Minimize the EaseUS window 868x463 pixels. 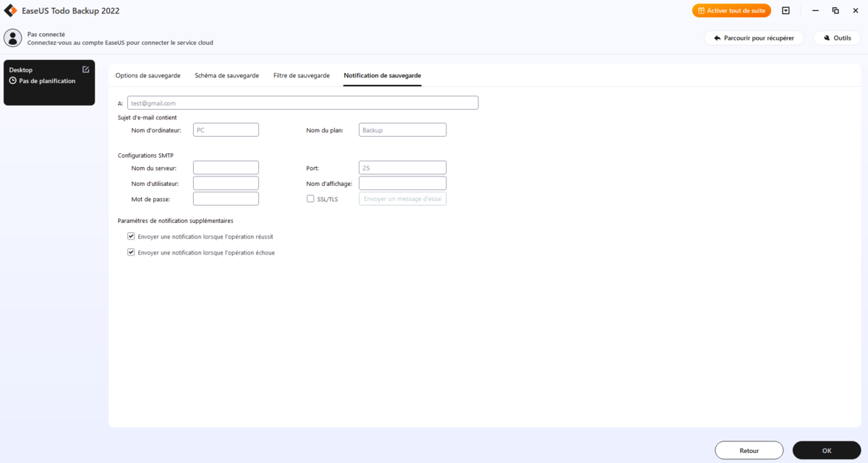(814, 11)
